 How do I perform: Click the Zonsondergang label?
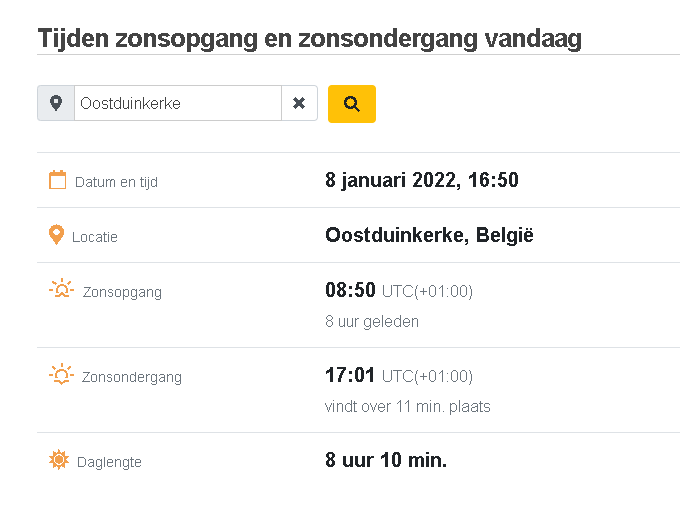point(132,377)
